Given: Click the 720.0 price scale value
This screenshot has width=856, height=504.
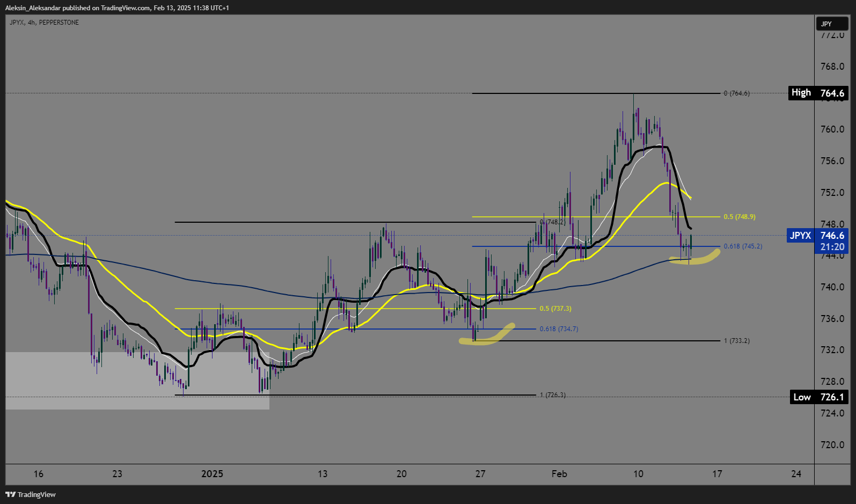Looking at the screenshot, I should (832, 445).
